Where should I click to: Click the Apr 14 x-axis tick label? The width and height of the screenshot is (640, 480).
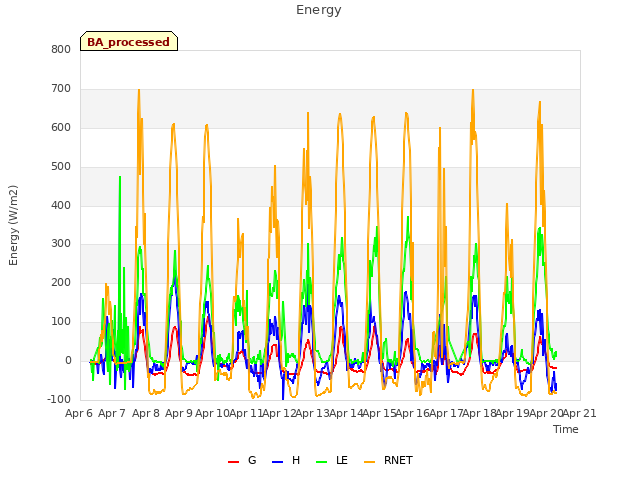pyautogui.click(x=346, y=413)
